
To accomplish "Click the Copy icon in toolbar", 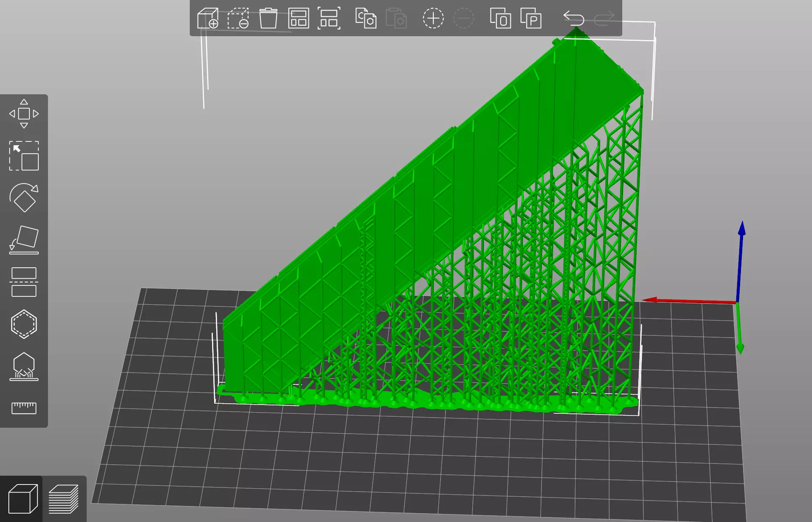I will 366,19.
